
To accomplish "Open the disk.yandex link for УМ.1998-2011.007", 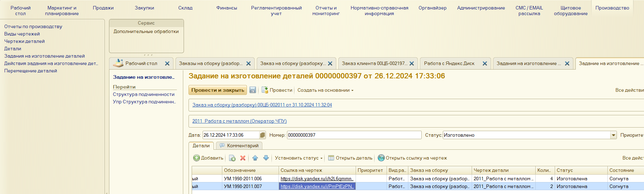I will (x=317, y=186).
